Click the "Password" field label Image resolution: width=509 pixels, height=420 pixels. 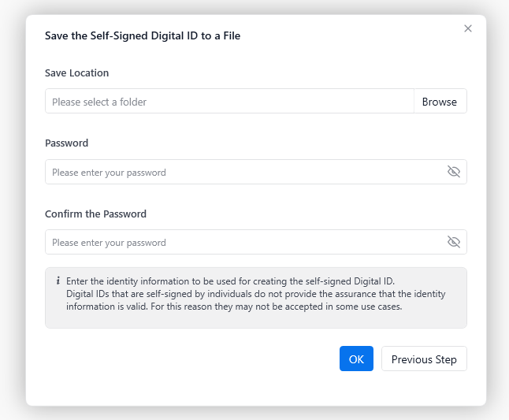click(67, 143)
